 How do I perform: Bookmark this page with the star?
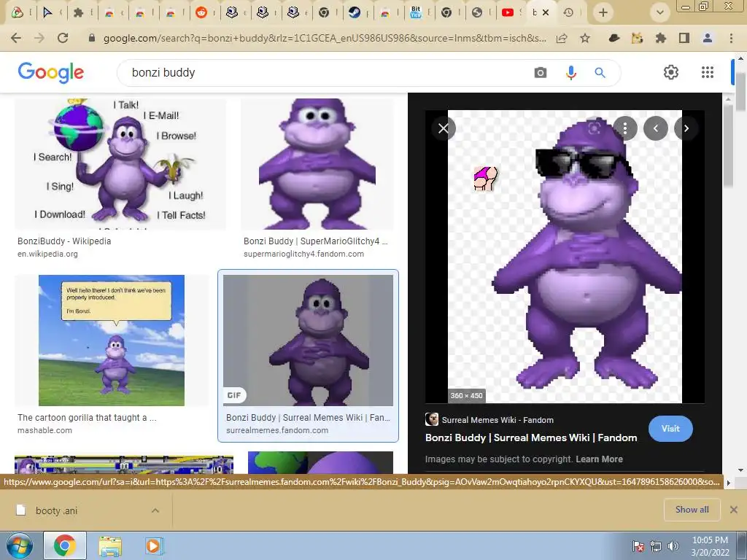[585, 38]
